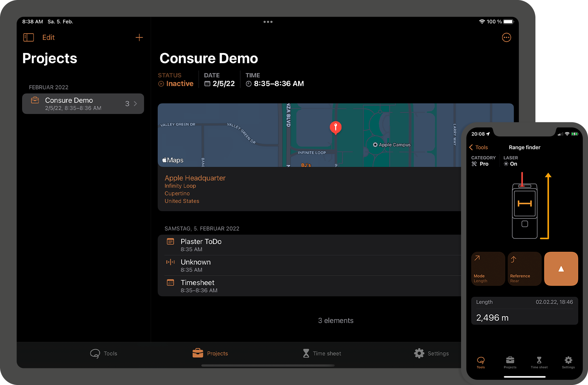Open the iPad Settings gear tab
This screenshot has width=588, height=385.
point(431,353)
